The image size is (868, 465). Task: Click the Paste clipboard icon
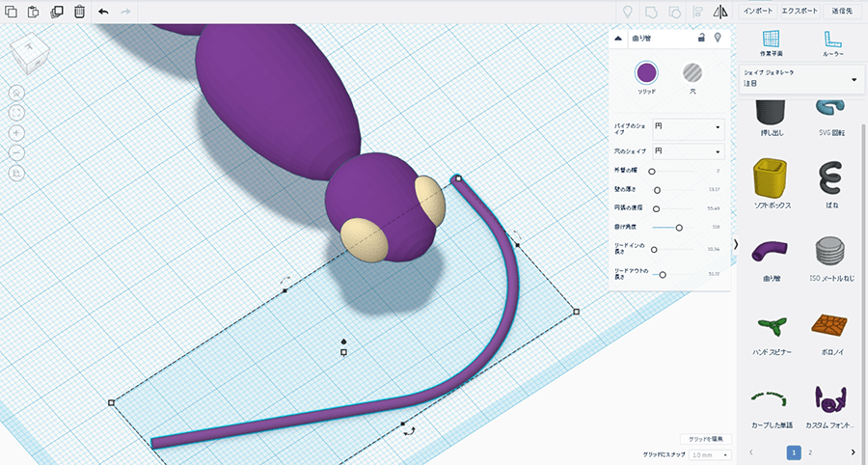33,12
